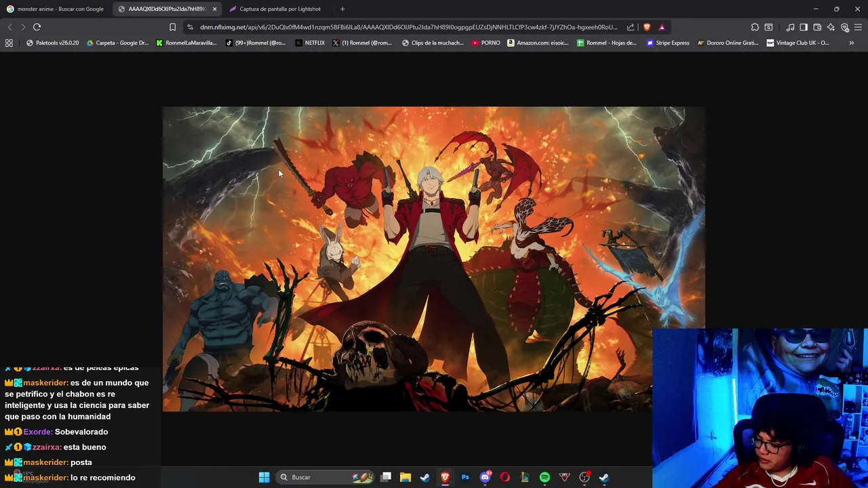Screen dimensions: 868x488
Task: Toggle the browser sidebar panel
Action: 804,27
